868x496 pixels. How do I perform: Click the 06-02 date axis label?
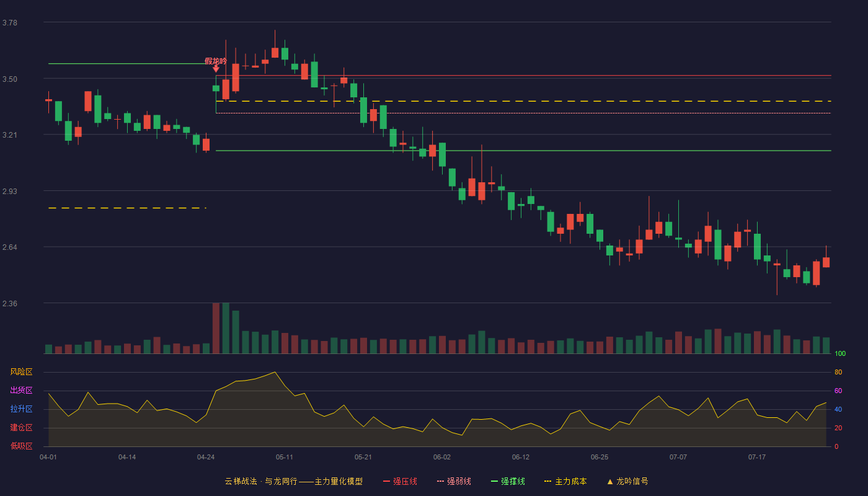point(442,457)
